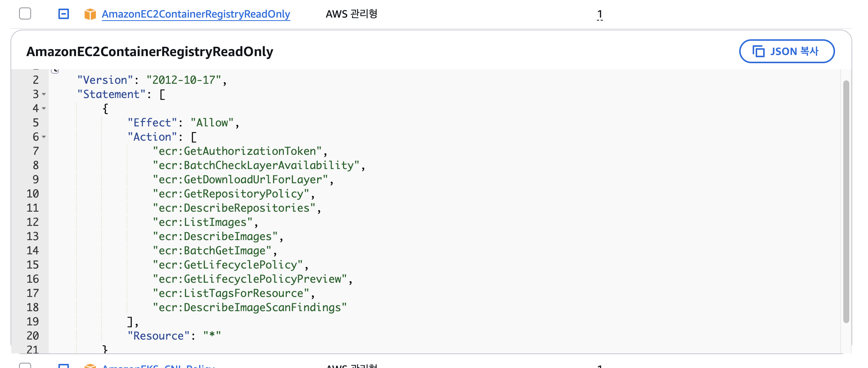The height and width of the screenshot is (368, 868).
Task: Click the "Effect" key on line 5
Action: pos(152,123)
